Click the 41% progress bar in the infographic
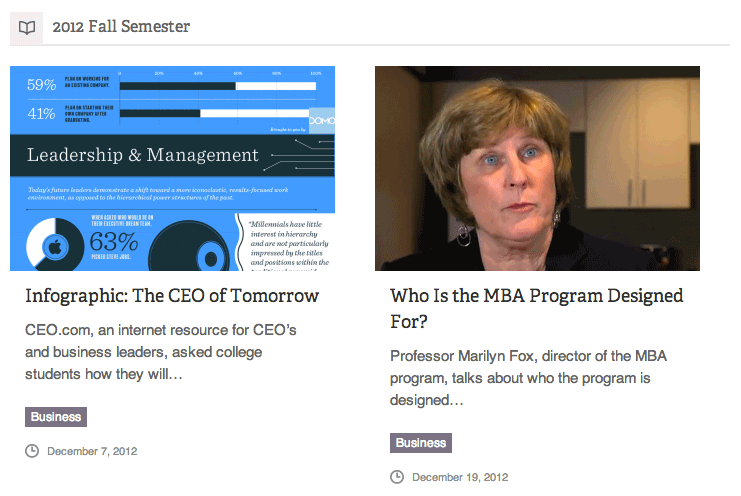 point(214,113)
